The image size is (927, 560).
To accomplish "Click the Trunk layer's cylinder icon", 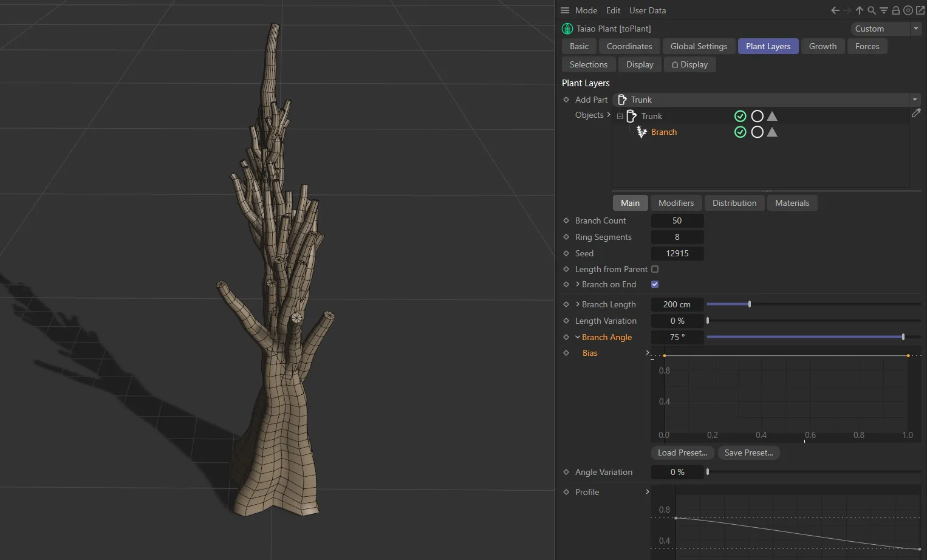I will coord(632,116).
